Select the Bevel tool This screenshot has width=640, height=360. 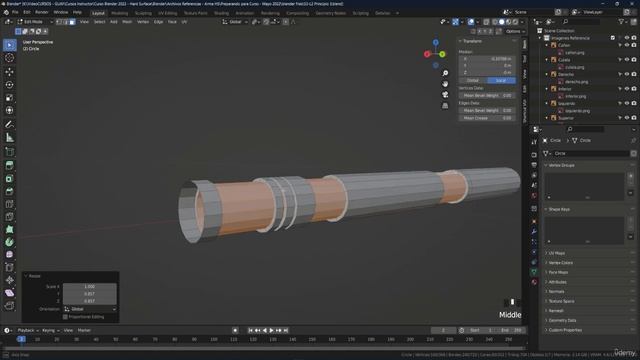(x=9, y=191)
